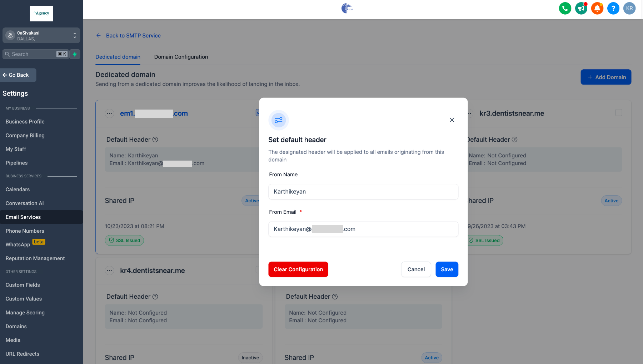This screenshot has width=643, height=364.
Task: Click help icon next to Default Header above Active card
Action: pos(335,297)
